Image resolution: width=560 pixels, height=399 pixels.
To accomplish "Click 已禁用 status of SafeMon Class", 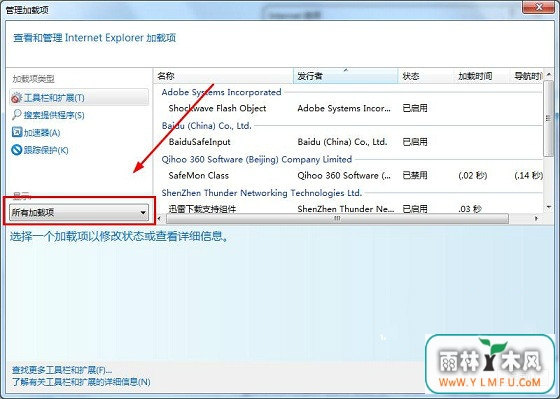I will point(415,175).
